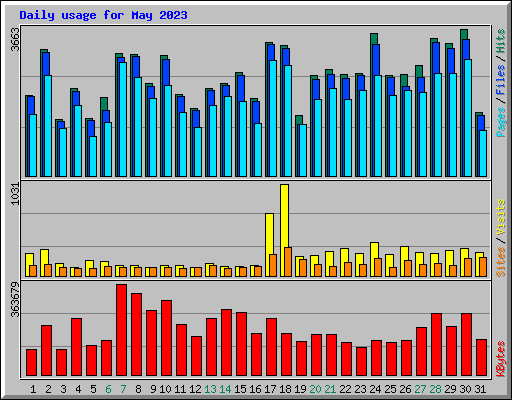
Task: Click day label 3 on the x-axis
Action: 63,389
